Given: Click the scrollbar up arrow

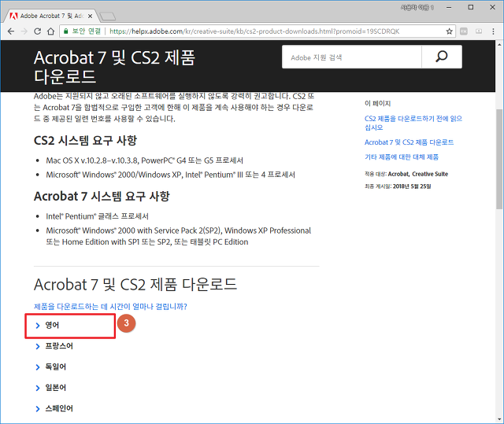Looking at the screenshot, I should tap(499, 44).
